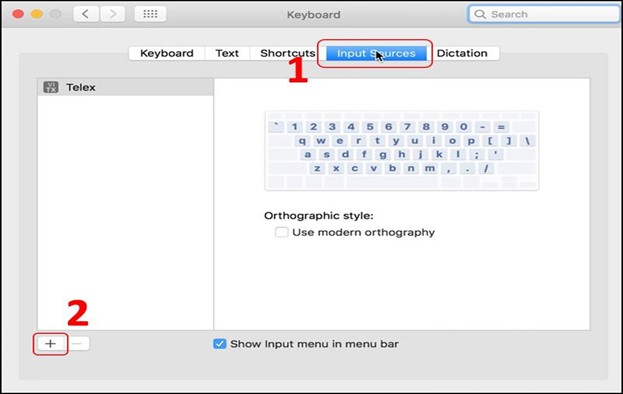Uncheck Show Input menu in menu bar

(220, 344)
